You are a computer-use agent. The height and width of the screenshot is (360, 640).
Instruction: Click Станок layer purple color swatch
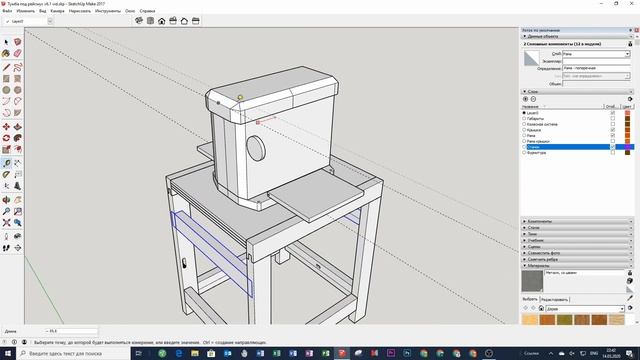coord(627,147)
